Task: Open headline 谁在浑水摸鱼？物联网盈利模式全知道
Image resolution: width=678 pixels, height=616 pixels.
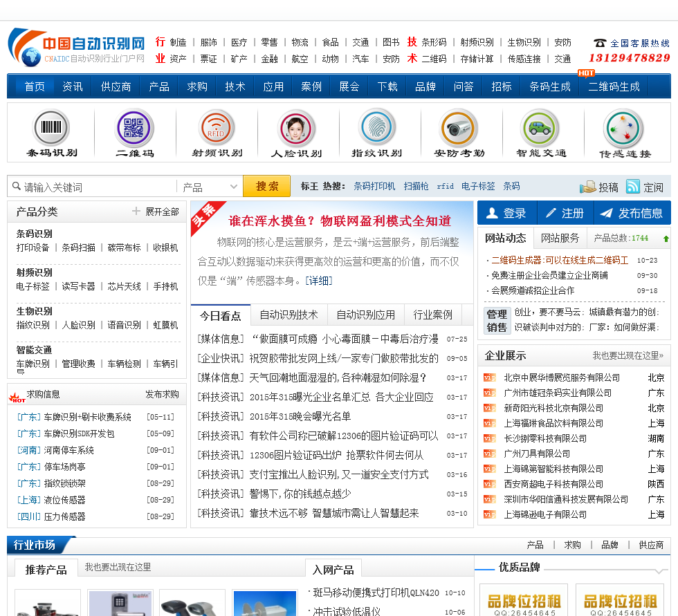Action: click(x=340, y=221)
